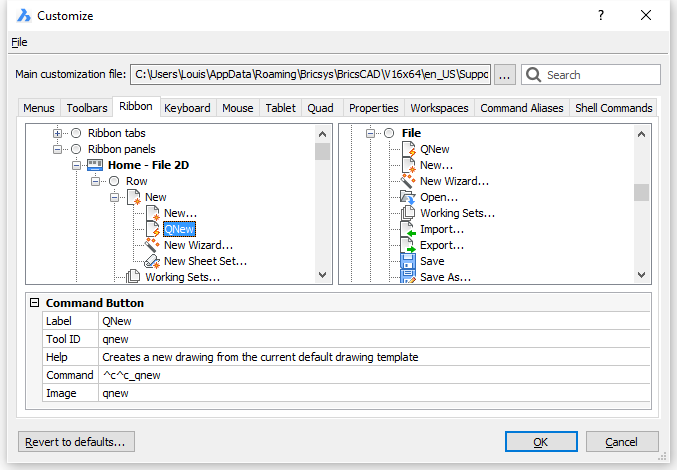Collapse the File node in right pane
The image size is (677, 470).
pyautogui.click(x=370, y=133)
